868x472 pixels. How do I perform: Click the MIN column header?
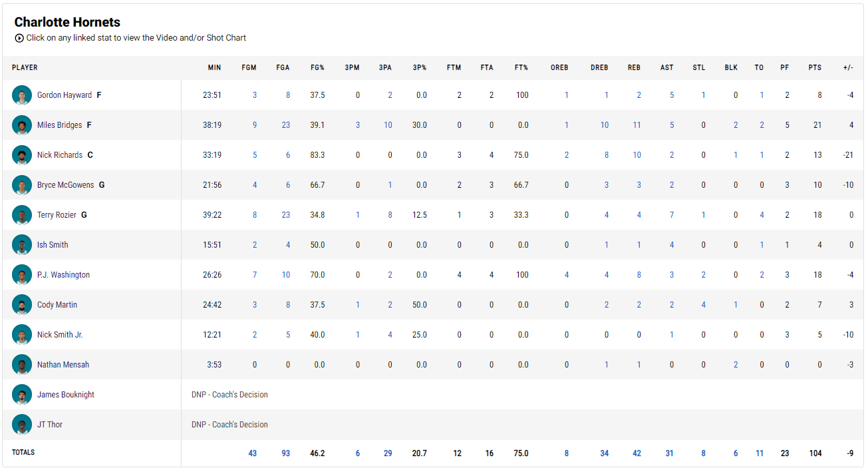point(214,67)
